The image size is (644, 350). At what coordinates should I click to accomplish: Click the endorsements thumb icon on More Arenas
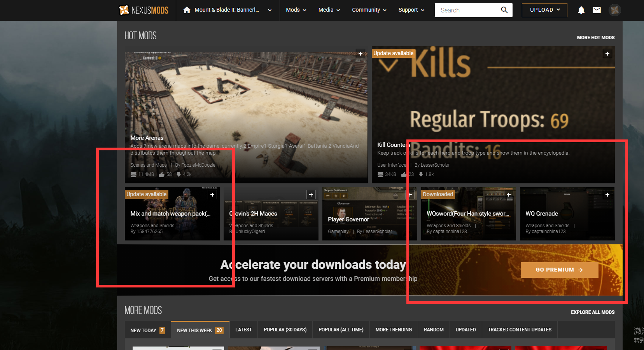tap(162, 174)
